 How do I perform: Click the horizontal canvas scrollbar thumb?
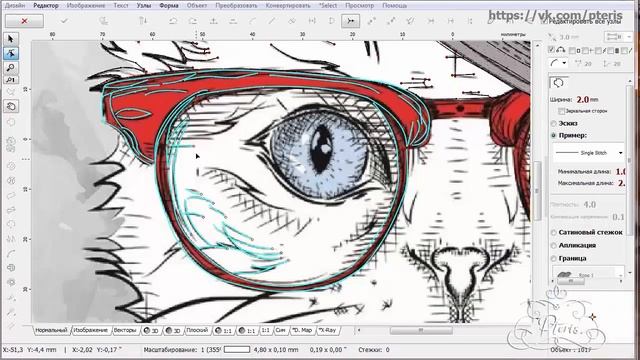point(421,330)
